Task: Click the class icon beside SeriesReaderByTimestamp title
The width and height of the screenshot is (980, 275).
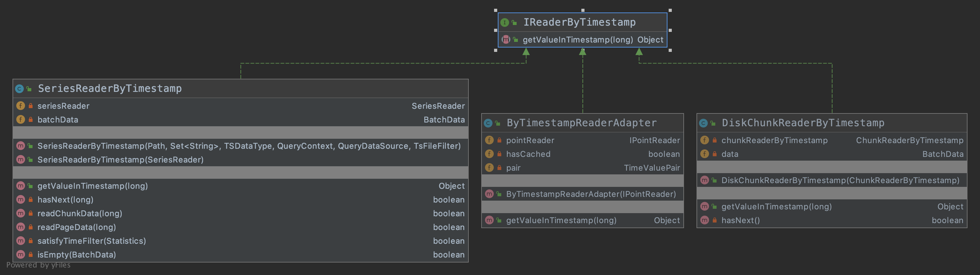Action: click(19, 89)
